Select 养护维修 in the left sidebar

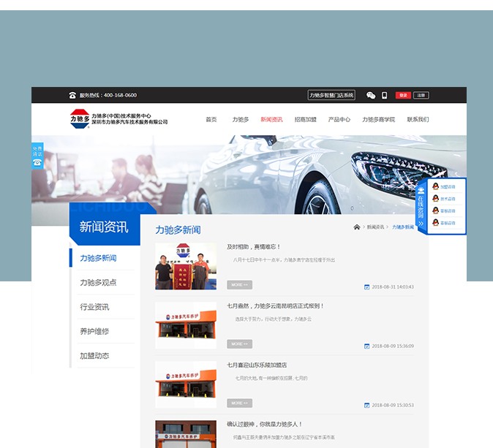pyautogui.click(x=94, y=331)
